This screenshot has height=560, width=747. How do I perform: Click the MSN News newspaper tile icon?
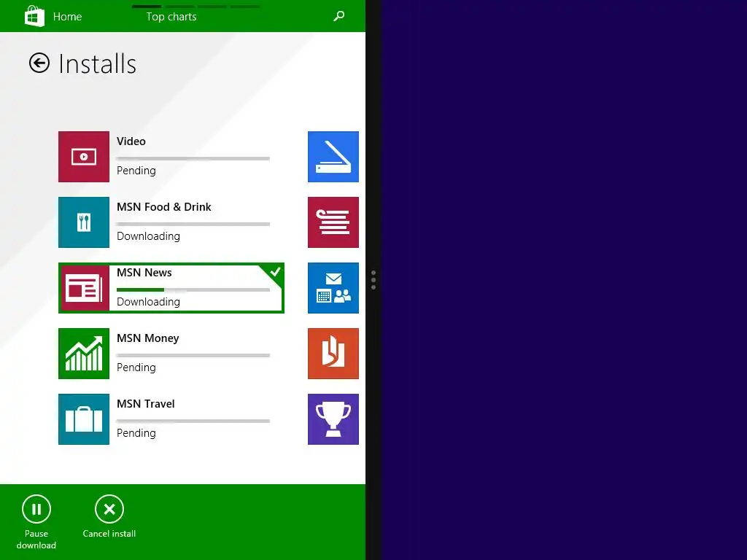point(84,288)
